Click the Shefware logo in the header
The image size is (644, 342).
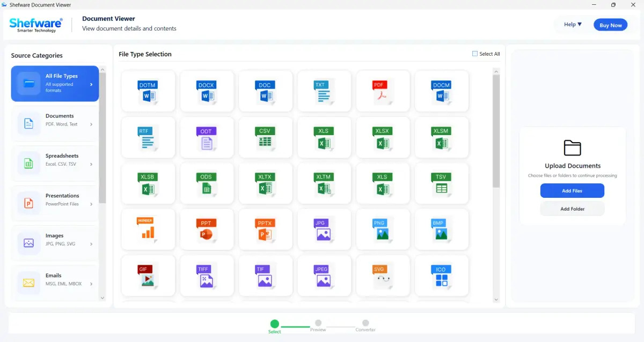[36, 25]
